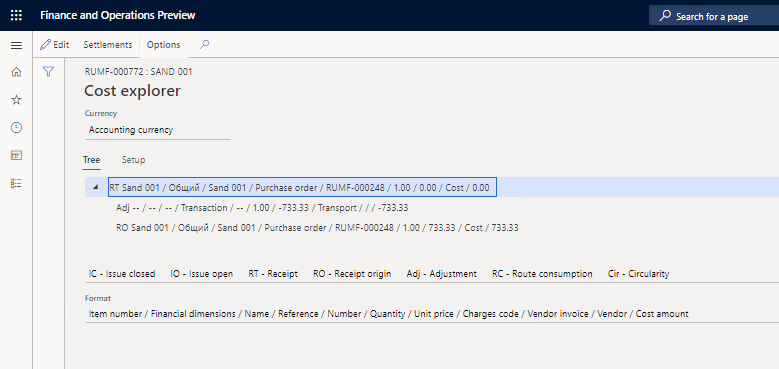The image size is (779, 369).
Task: Click the action pane search magnifier
Action: pyautogui.click(x=204, y=45)
